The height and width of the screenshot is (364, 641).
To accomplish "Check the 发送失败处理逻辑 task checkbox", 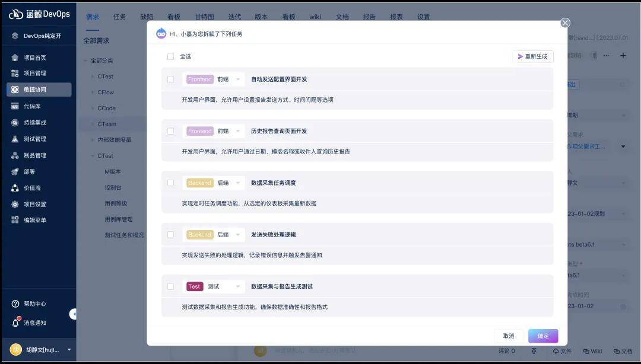I will (170, 235).
